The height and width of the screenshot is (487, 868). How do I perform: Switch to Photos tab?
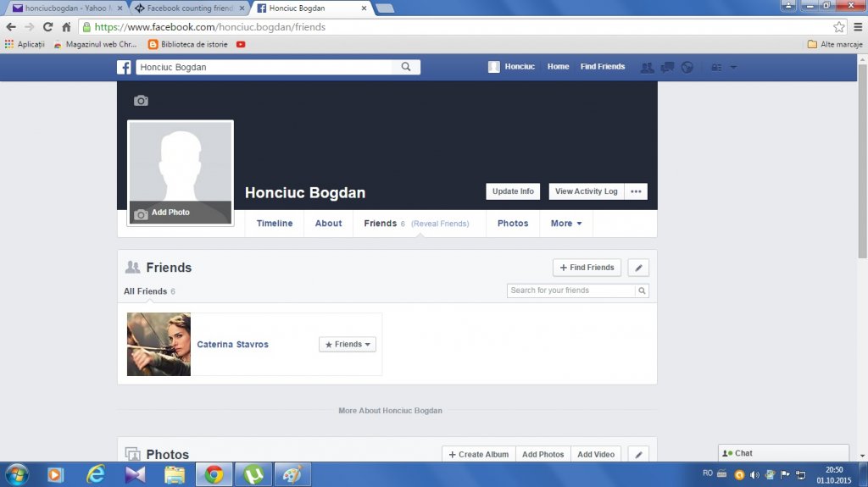click(513, 224)
